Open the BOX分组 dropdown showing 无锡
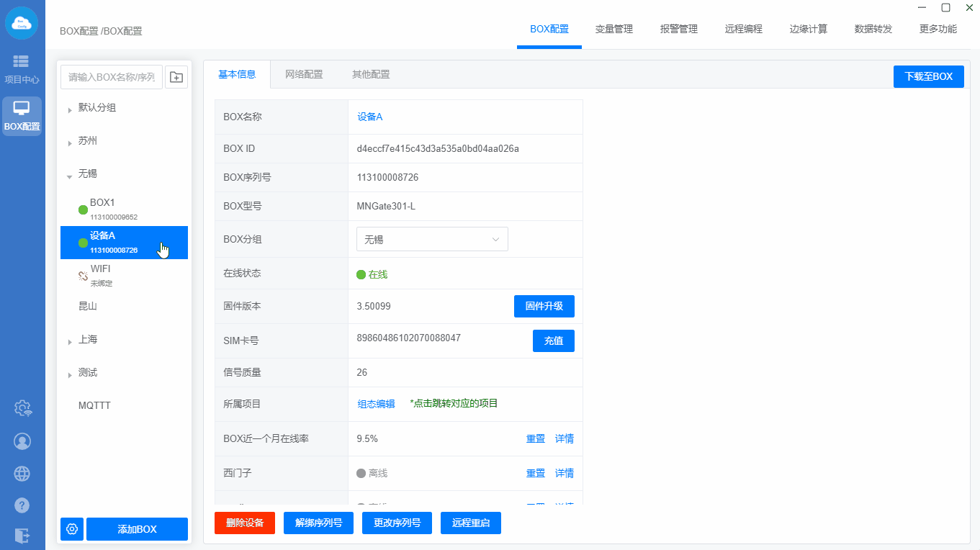The height and width of the screenshot is (550, 980). click(432, 239)
